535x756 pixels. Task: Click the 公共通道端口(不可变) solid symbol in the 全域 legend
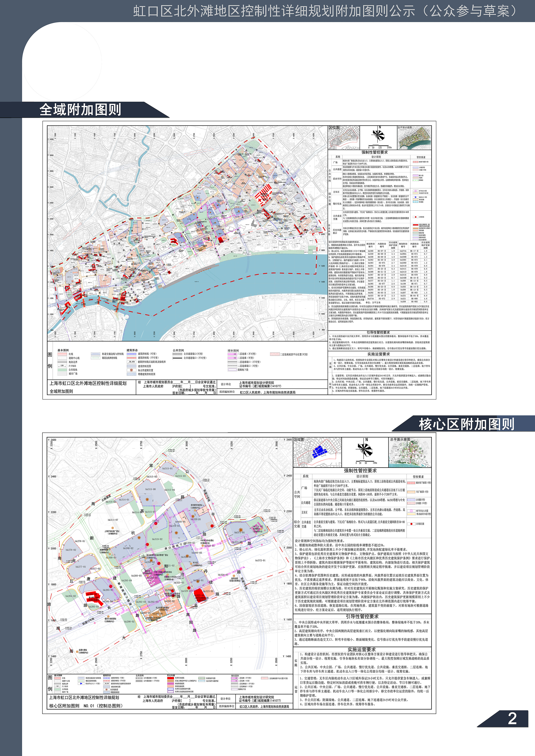pyautogui.click(x=178, y=358)
